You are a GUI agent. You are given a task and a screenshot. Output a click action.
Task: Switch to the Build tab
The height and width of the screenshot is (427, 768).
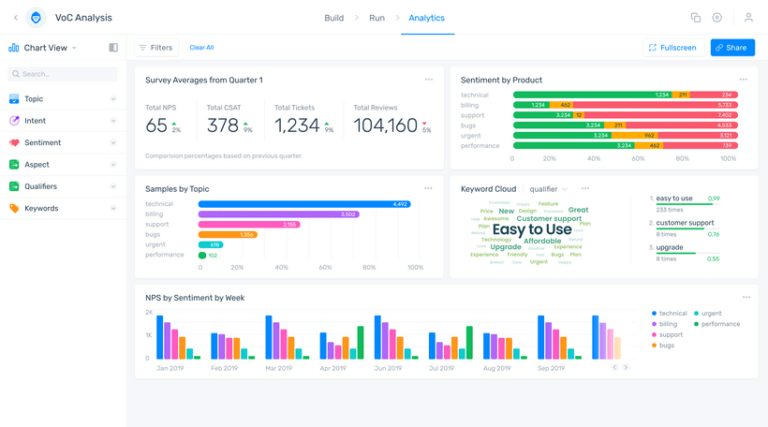click(334, 18)
